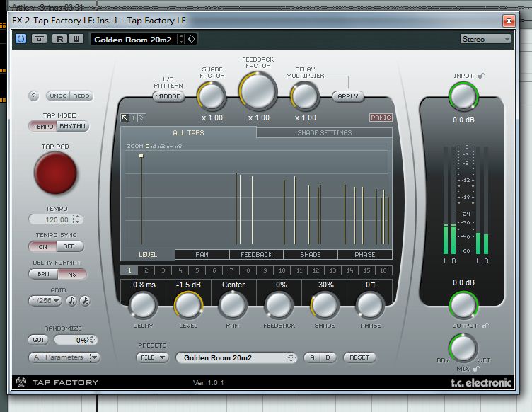The width and height of the screenshot is (532, 412).
Task: Click the 0.8 ms delay value field
Action: pos(144,285)
